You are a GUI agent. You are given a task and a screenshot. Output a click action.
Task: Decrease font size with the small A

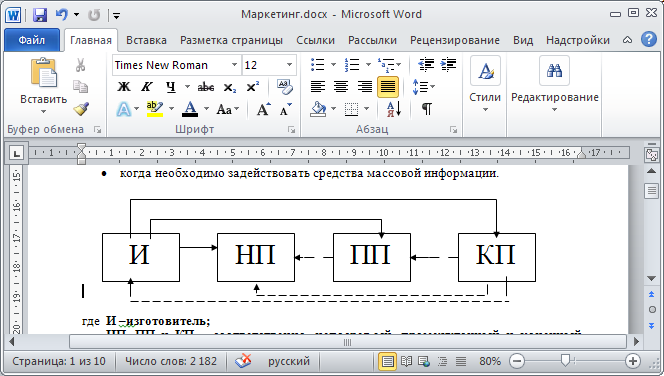pos(286,110)
